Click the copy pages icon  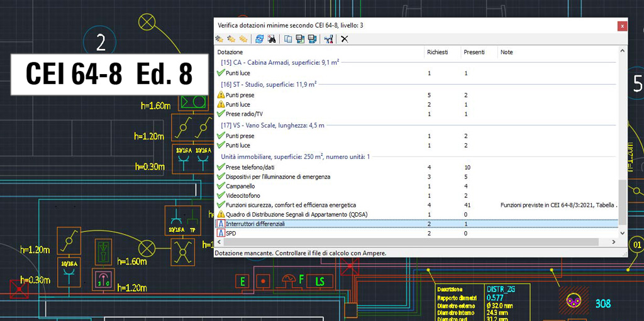tap(288, 39)
